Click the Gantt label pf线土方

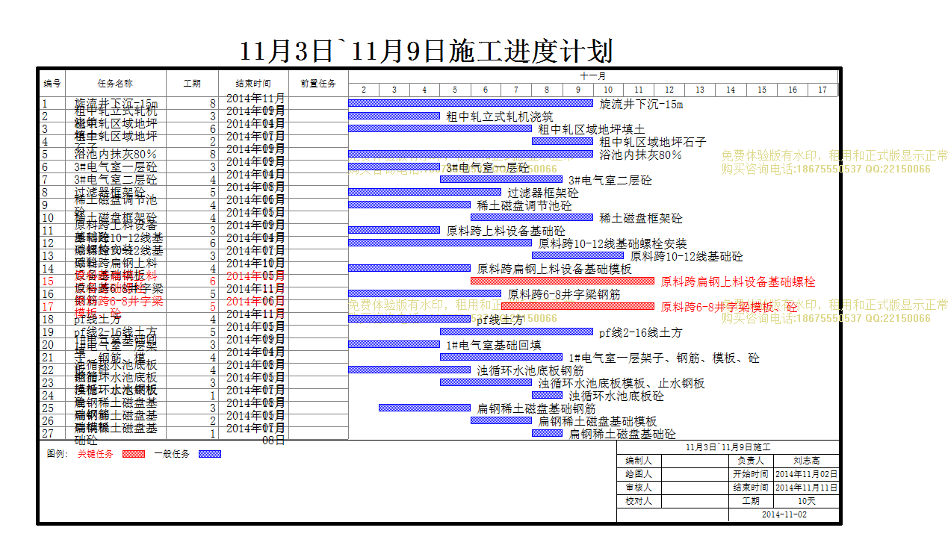[501, 320]
